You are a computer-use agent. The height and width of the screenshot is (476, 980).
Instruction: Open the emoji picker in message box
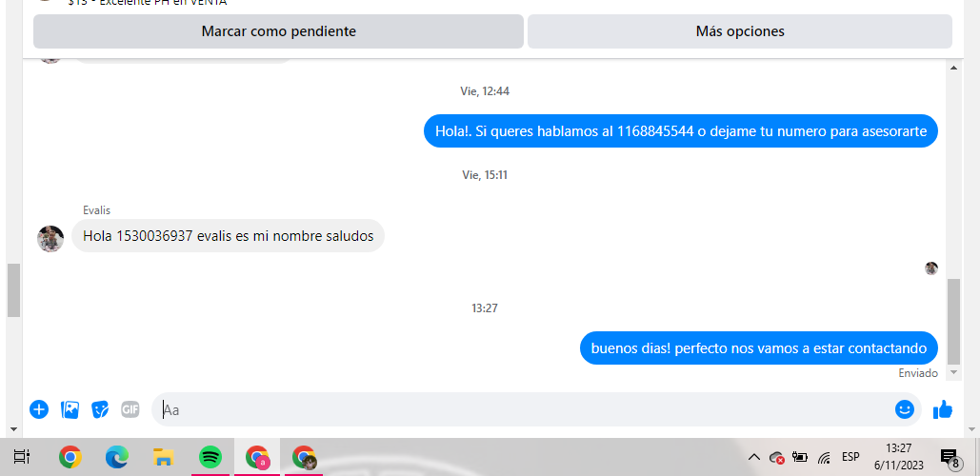point(905,409)
